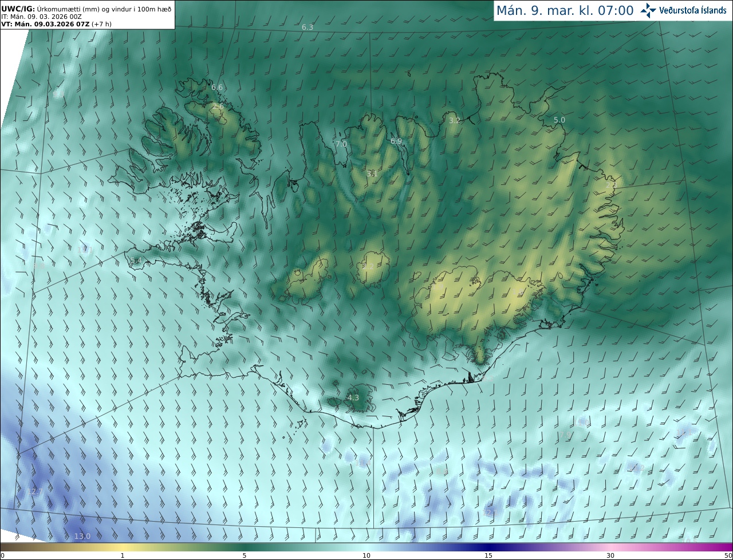
Task: Click the precipitation color scale bar
Action: [x=366, y=547]
